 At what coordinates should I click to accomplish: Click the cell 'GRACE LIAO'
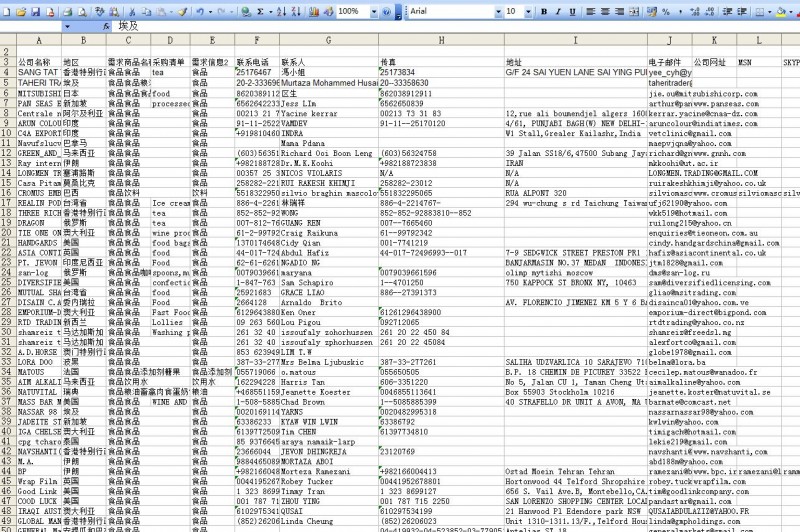pyautogui.click(x=329, y=292)
